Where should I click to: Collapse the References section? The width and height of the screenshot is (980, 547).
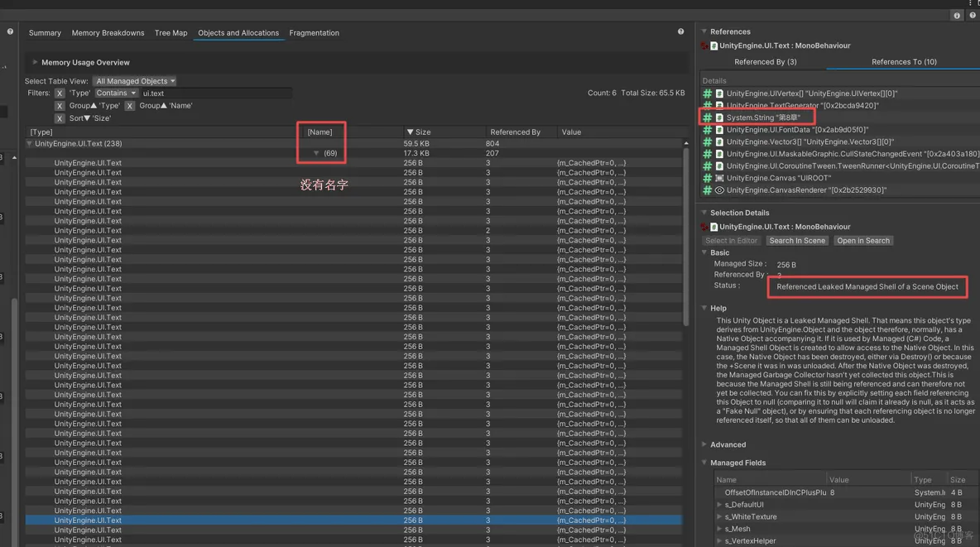[x=704, y=31]
